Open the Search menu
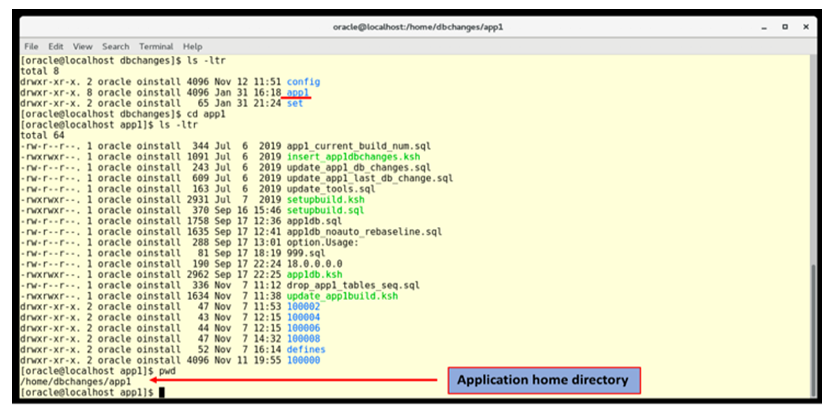This screenshot has width=836, height=414. coord(115,46)
